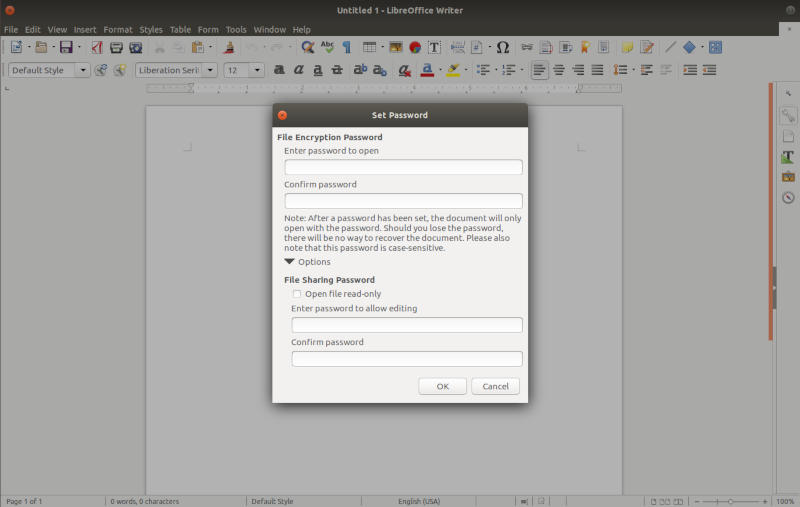800x507 pixels.
Task: Click OK in Set Password dialog
Action: click(x=442, y=386)
